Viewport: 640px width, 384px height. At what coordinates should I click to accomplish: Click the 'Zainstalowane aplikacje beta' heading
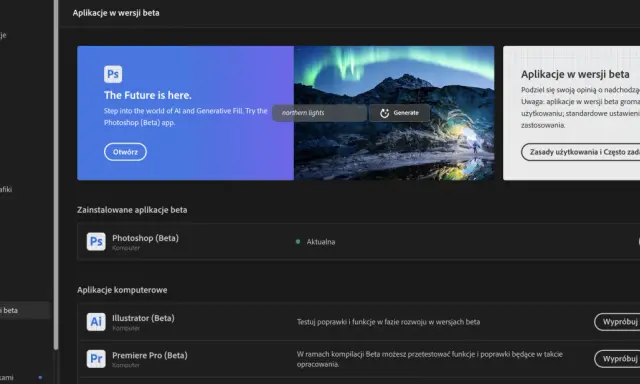(x=132, y=210)
